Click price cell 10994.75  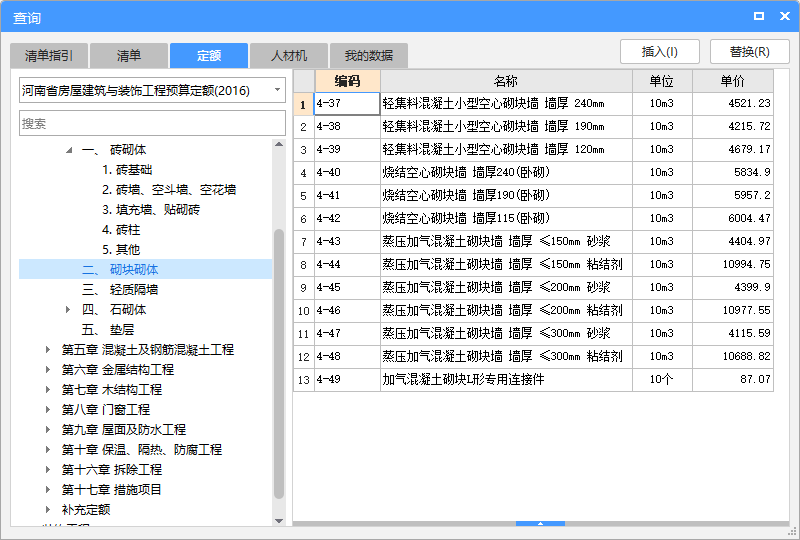tap(733, 264)
